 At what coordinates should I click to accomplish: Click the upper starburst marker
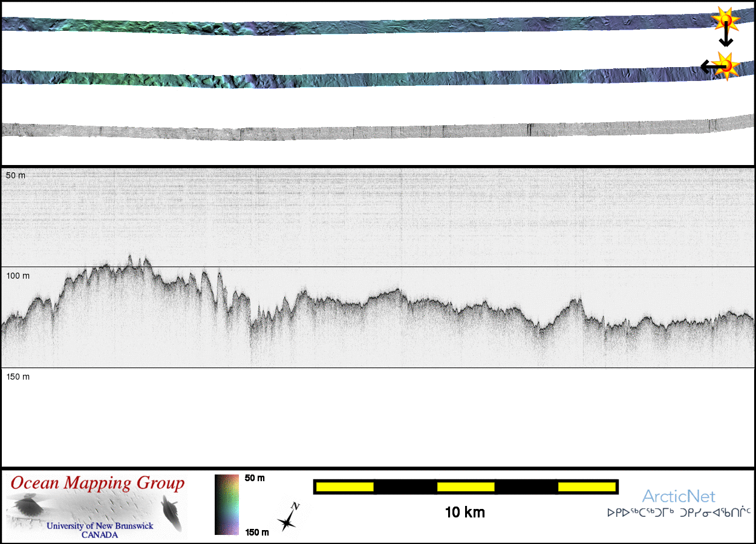(x=726, y=19)
